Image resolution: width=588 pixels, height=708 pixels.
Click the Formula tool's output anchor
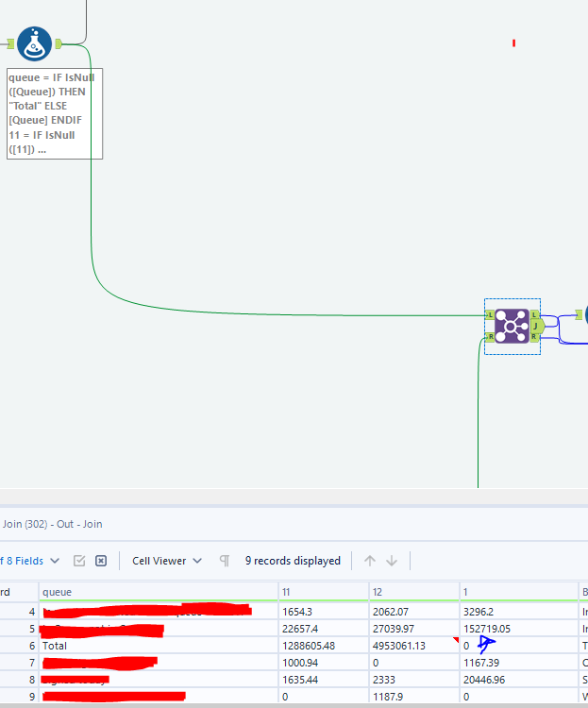59,43
